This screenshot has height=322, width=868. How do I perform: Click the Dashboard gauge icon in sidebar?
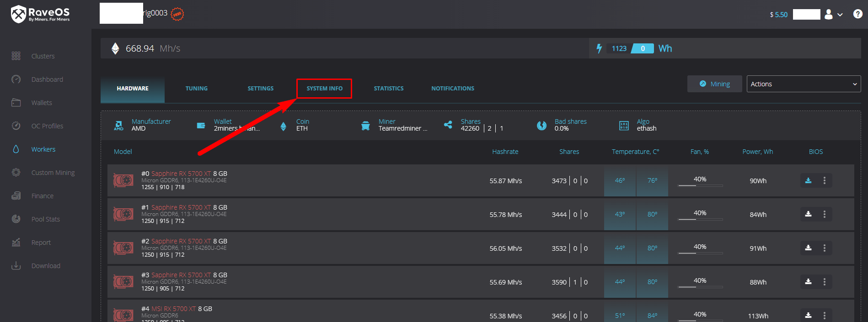(16, 79)
